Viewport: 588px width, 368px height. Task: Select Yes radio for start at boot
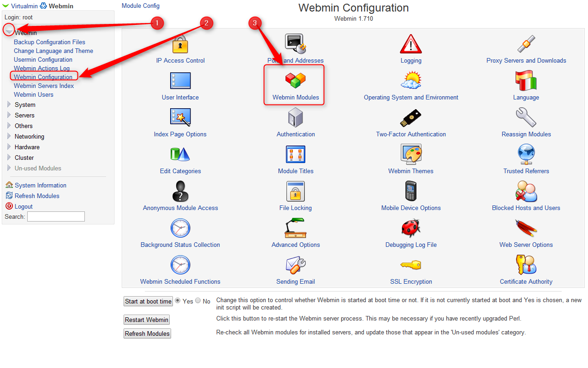[178, 300]
